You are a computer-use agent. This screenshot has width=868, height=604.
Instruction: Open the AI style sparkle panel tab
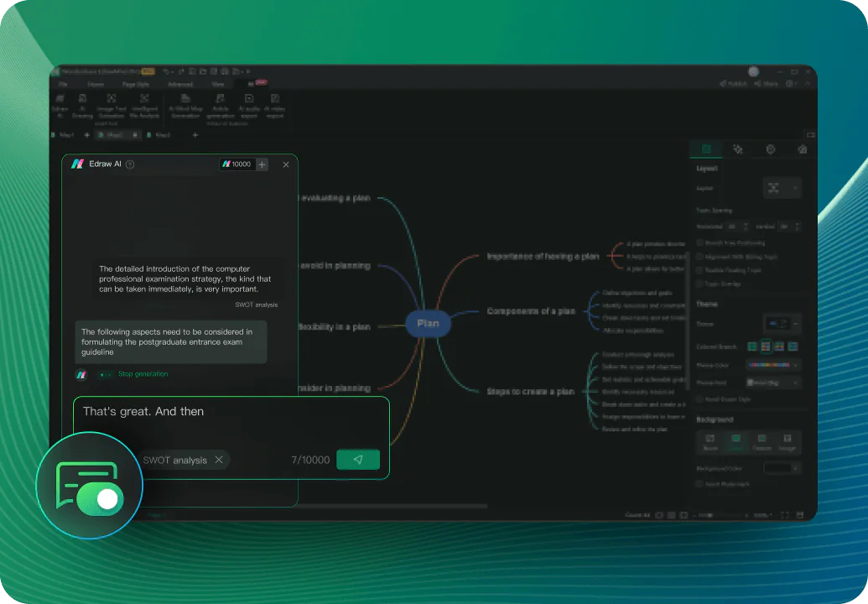(738, 149)
